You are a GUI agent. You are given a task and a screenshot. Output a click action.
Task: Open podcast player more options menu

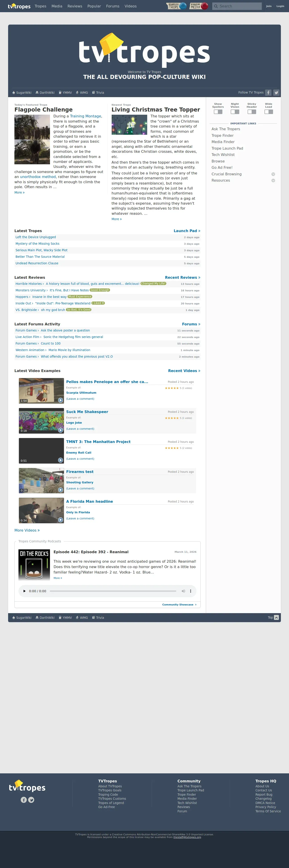click(191, 591)
